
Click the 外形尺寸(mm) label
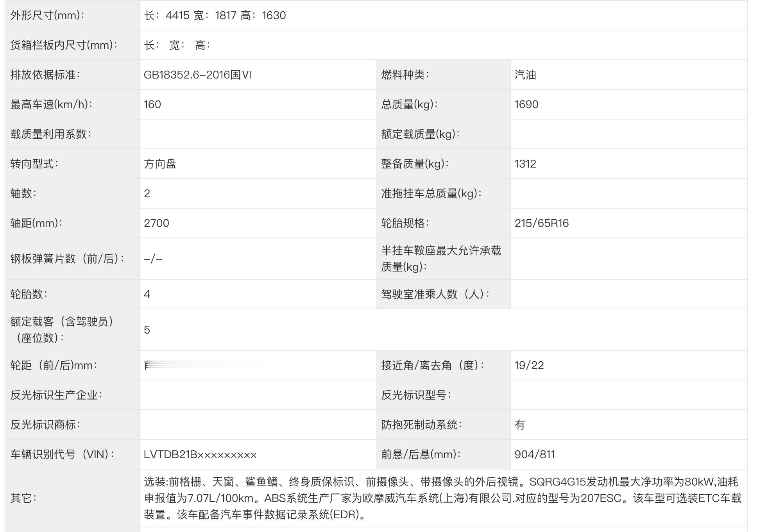tap(47, 16)
